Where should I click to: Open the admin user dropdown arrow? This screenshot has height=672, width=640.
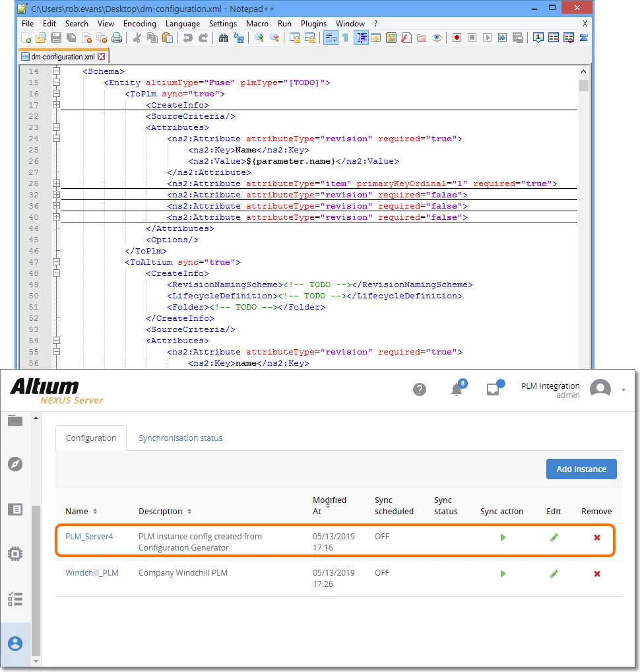pos(624,390)
